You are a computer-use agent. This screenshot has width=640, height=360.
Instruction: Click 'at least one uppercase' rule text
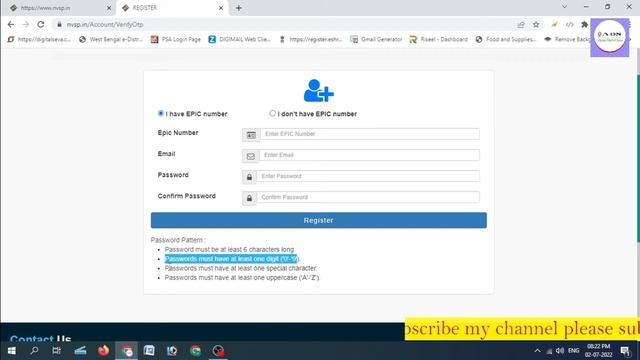tap(242, 278)
